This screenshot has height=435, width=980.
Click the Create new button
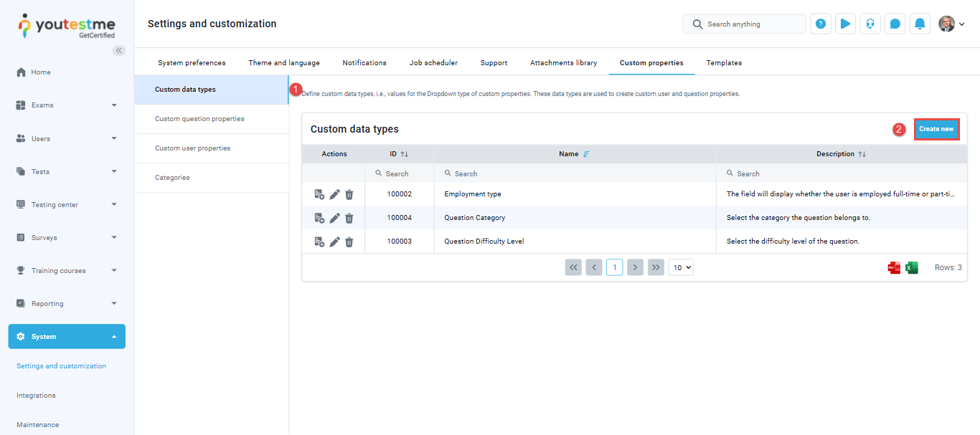[x=936, y=129]
